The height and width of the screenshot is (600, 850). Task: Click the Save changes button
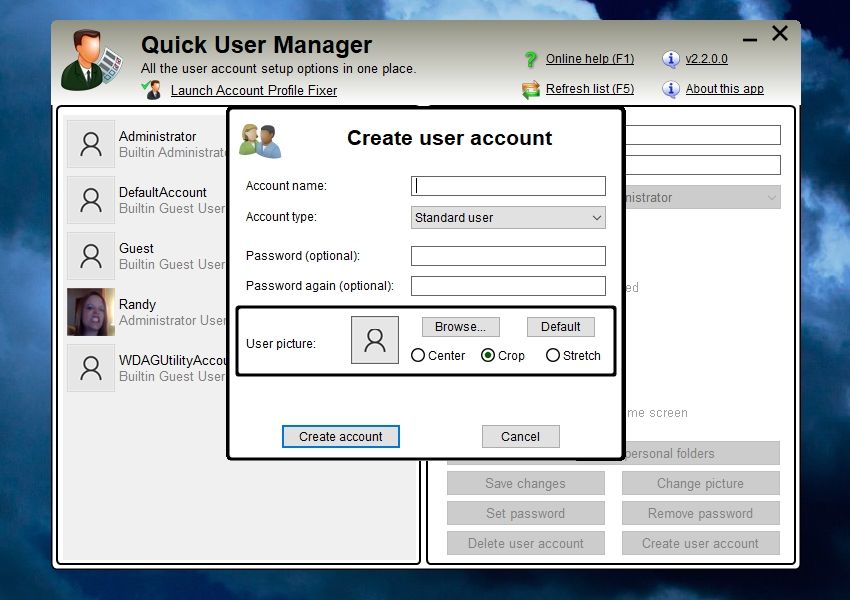click(525, 483)
